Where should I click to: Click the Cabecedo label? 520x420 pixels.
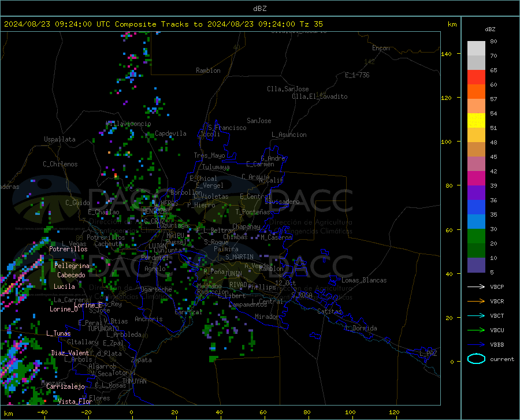tap(71, 275)
